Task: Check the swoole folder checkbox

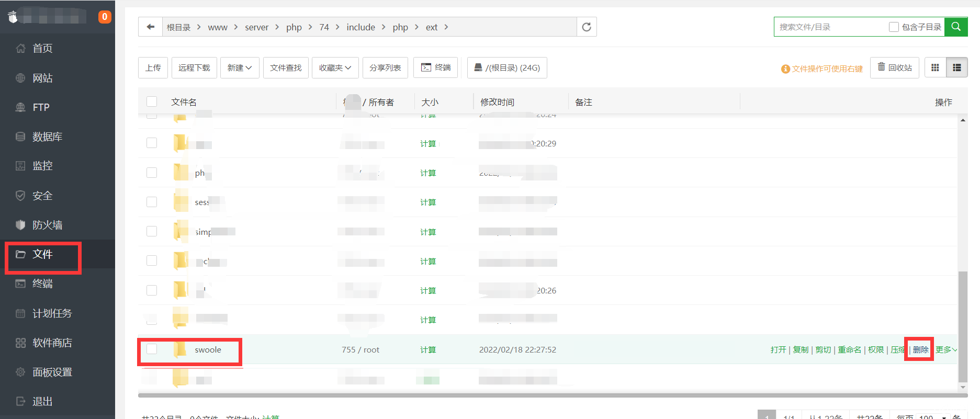Action: click(152, 349)
